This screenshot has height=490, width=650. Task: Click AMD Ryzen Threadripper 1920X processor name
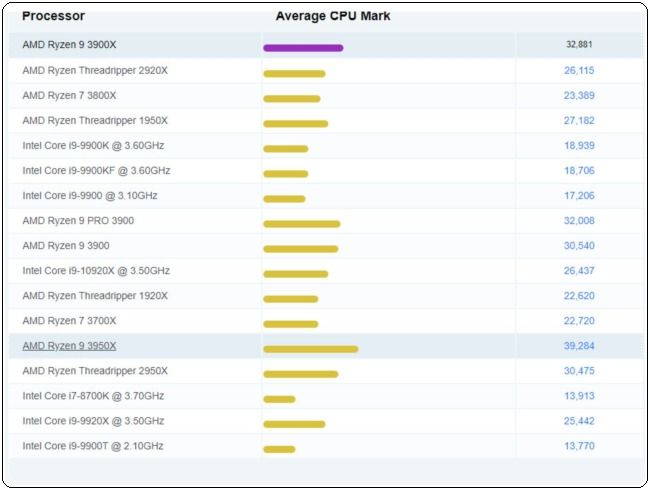pyautogui.click(x=95, y=296)
